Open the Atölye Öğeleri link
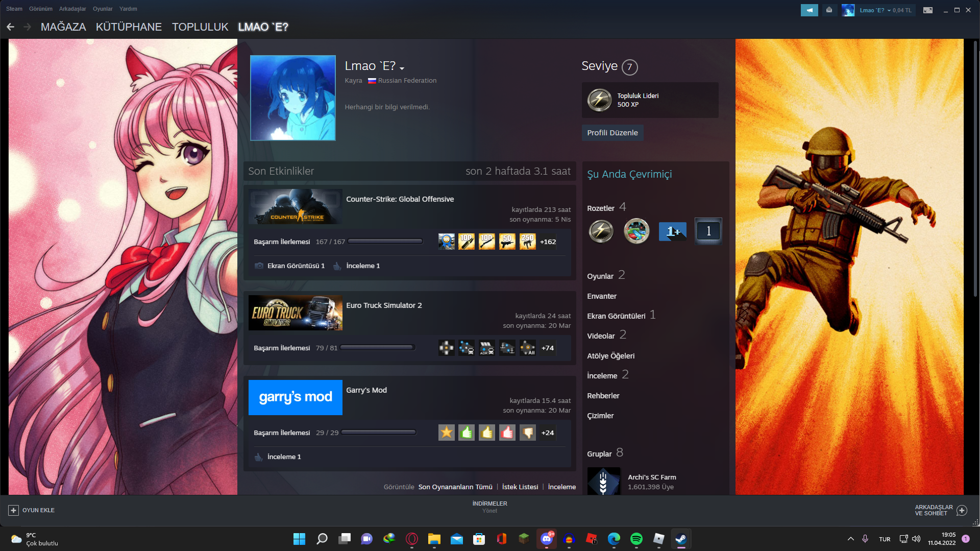 611,356
